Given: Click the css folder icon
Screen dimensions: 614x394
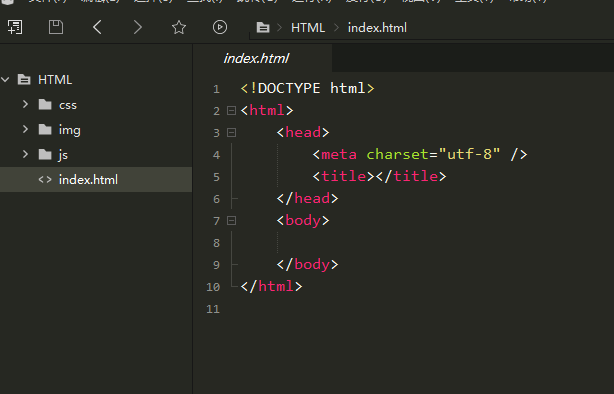Looking at the screenshot, I should click(45, 105).
